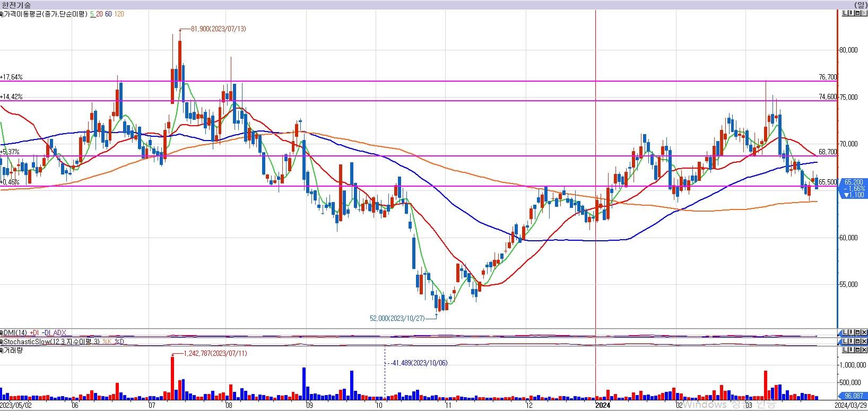Click the current volume tag 96,087
The height and width of the screenshot is (411, 868).
coord(853,396)
